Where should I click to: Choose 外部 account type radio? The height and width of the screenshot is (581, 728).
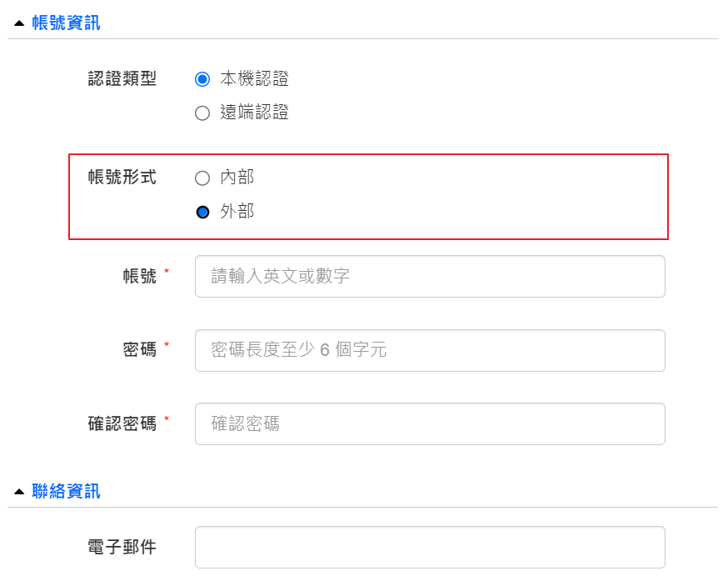point(202,212)
